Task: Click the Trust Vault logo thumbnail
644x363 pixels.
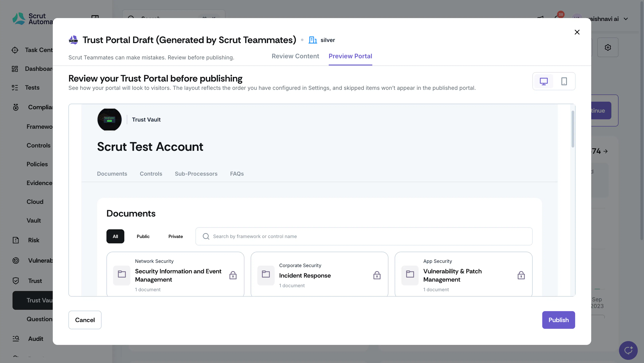Action: click(110, 120)
